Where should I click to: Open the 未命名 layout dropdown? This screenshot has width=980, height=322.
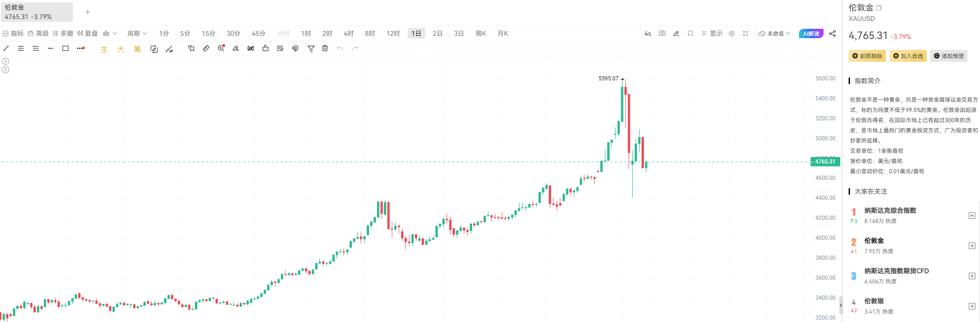point(774,33)
